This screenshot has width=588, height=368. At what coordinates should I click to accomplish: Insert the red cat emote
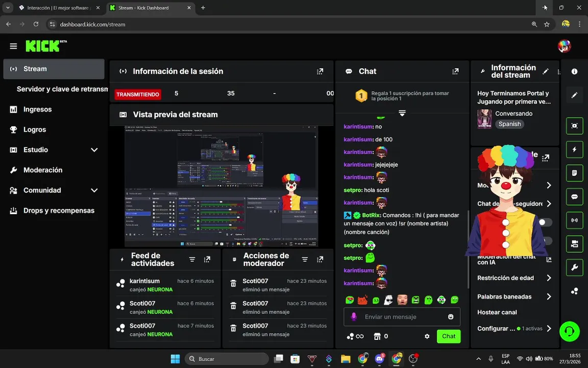(x=362, y=300)
